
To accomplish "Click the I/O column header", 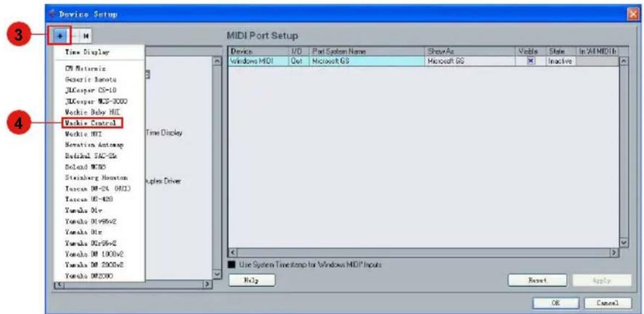I will [298, 52].
